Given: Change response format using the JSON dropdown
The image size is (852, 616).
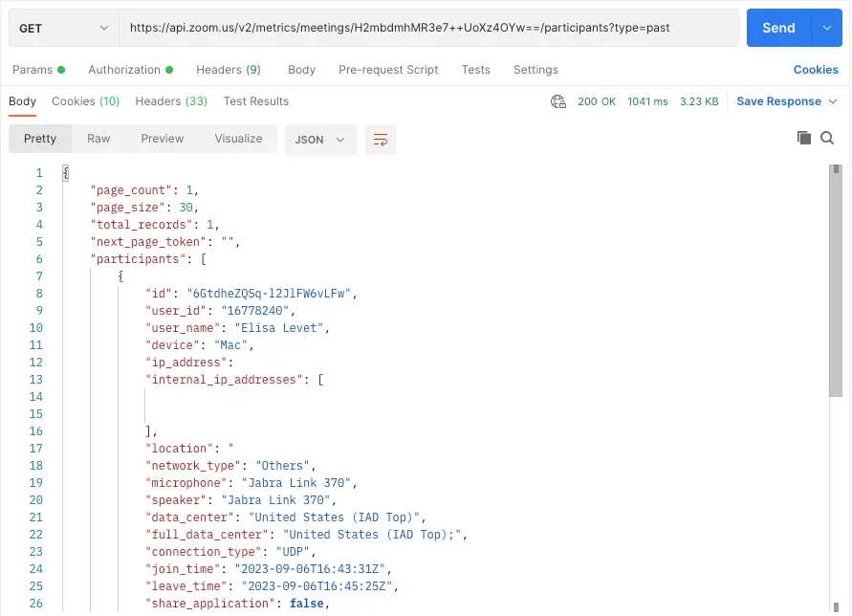Looking at the screenshot, I should (320, 138).
